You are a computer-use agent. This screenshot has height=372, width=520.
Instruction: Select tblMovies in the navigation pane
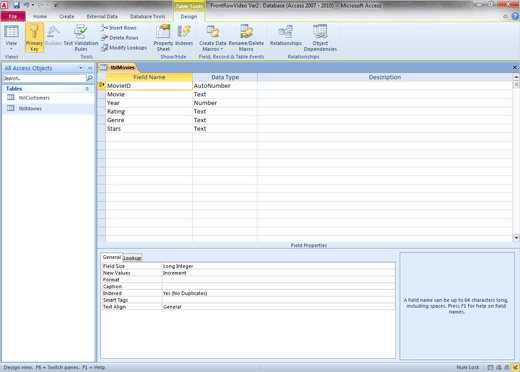click(x=49, y=108)
